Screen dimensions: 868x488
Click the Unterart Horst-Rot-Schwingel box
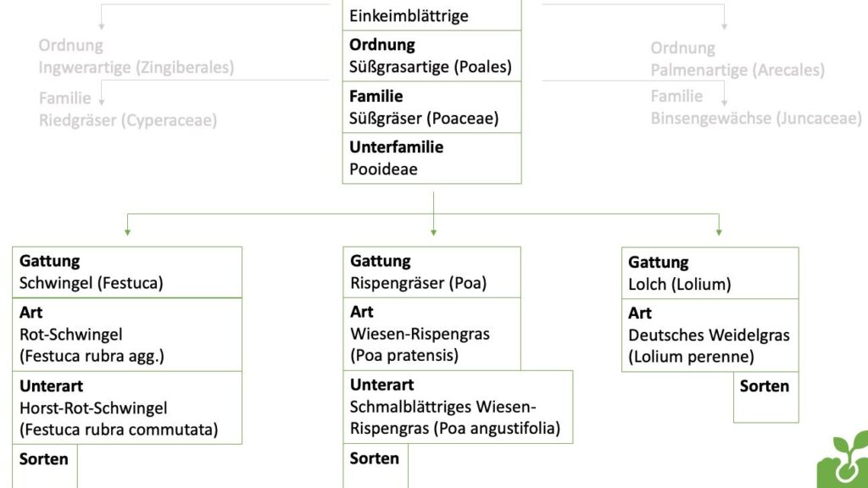(127, 408)
